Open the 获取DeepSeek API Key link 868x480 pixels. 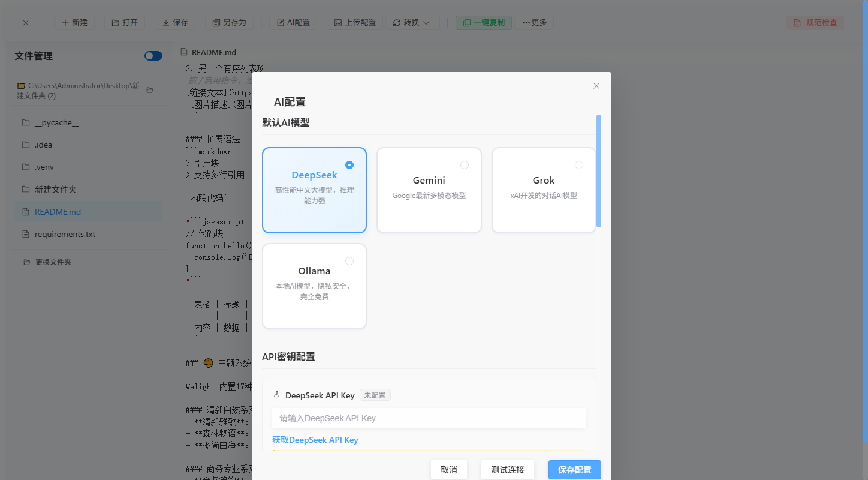click(315, 440)
